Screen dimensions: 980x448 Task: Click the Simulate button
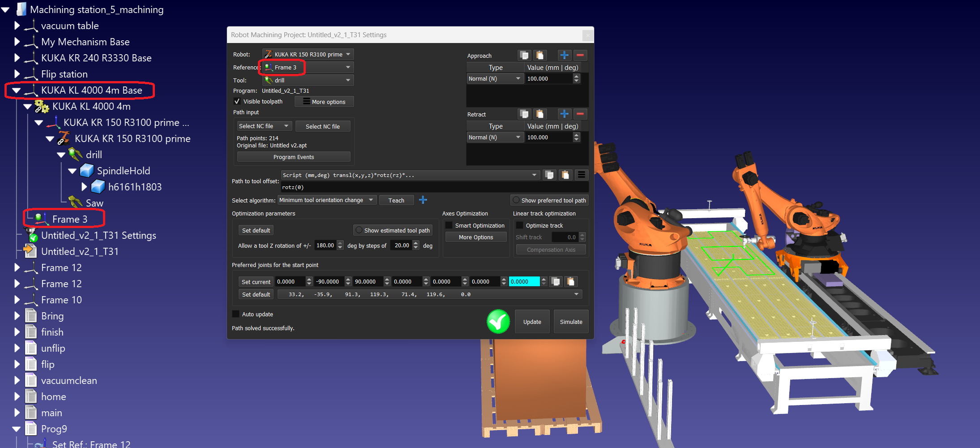point(571,322)
